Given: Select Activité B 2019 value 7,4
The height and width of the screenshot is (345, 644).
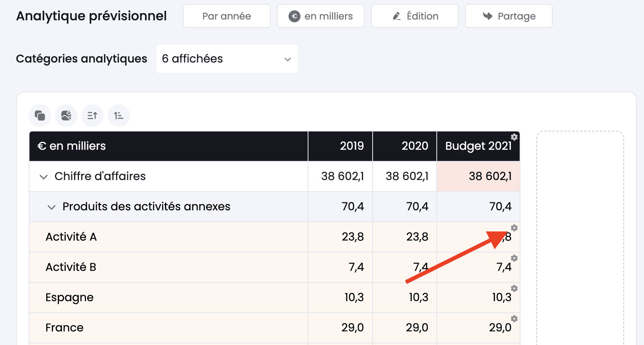Looking at the screenshot, I should 340,267.
